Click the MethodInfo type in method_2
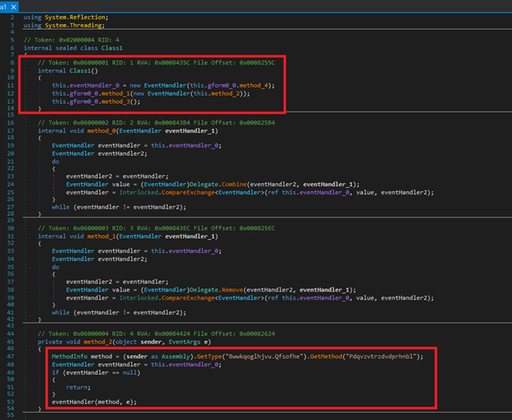 70,357
